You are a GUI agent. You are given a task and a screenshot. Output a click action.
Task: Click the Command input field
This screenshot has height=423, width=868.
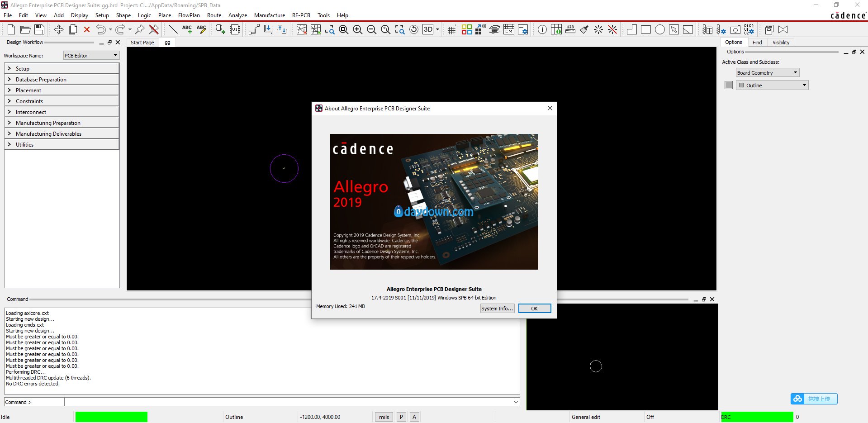point(291,402)
